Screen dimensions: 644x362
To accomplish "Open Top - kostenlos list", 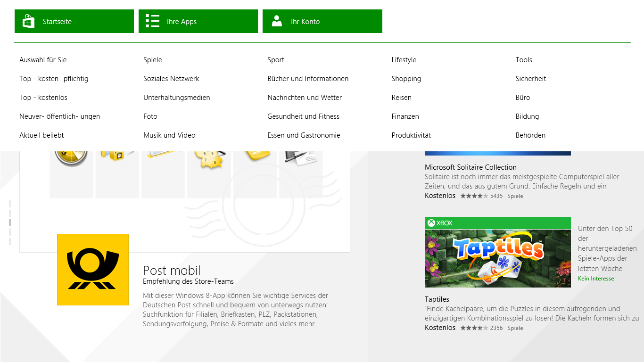I will (43, 98).
